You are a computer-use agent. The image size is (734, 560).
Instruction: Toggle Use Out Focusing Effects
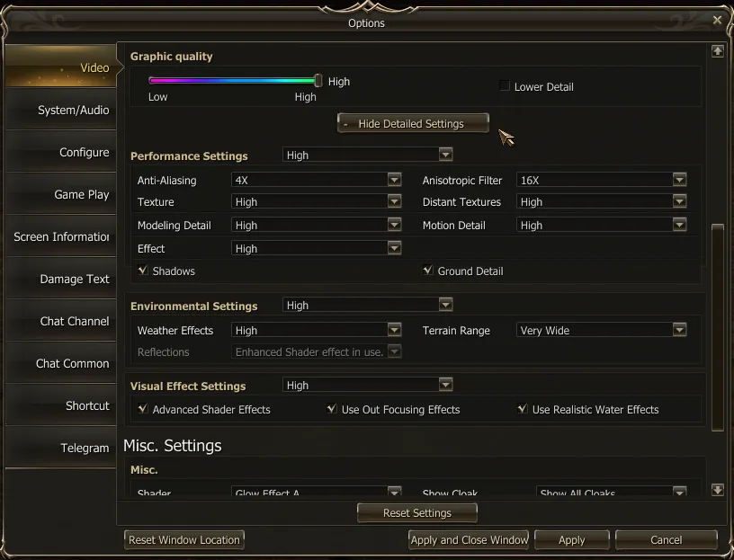332,408
